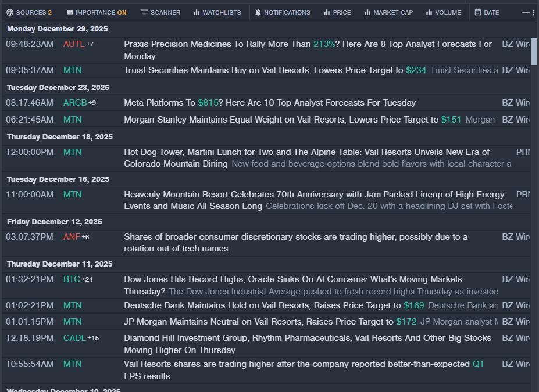
Task: Click the ANF ticker symbol
Action: pos(72,237)
